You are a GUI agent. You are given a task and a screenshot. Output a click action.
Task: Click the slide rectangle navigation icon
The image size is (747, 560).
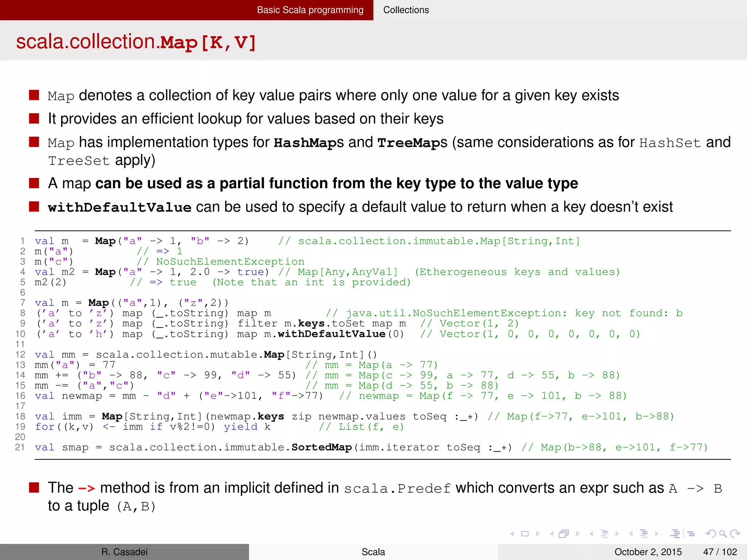click(525, 534)
